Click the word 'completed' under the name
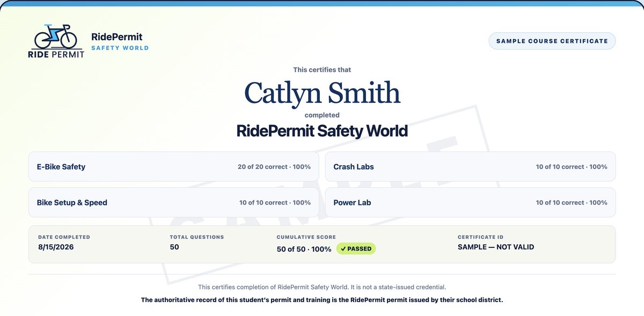Viewport: 644px width, 316px height. coord(322,115)
